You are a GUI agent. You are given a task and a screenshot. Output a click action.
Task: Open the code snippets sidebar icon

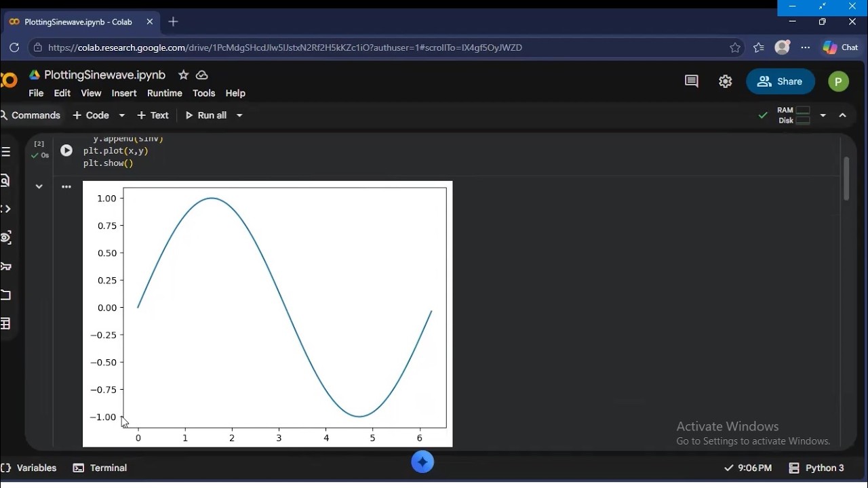[5, 209]
